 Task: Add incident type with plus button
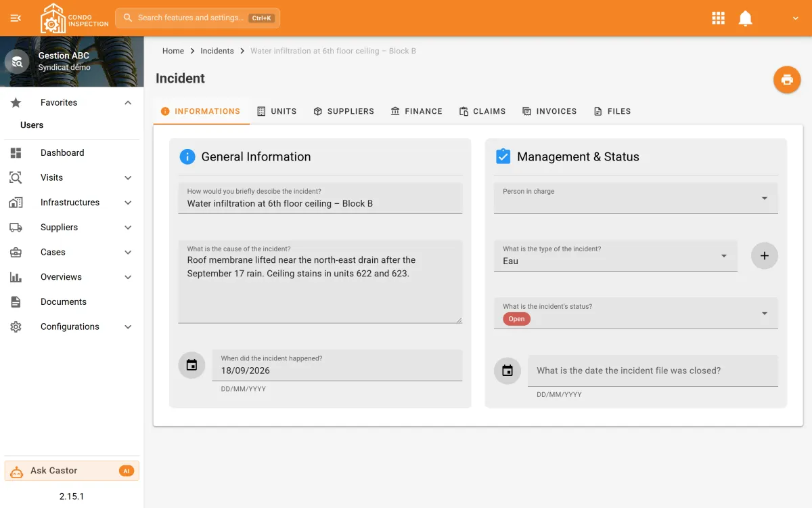tap(765, 256)
